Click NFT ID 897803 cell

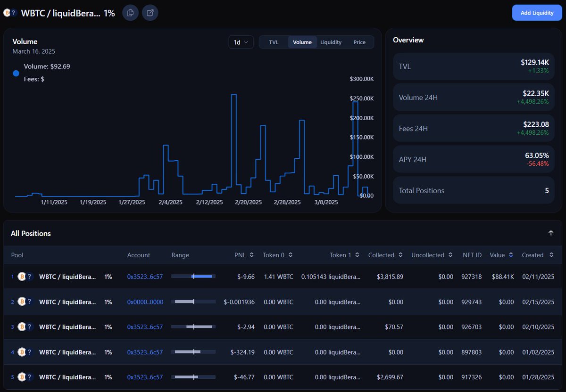[472, 352]
